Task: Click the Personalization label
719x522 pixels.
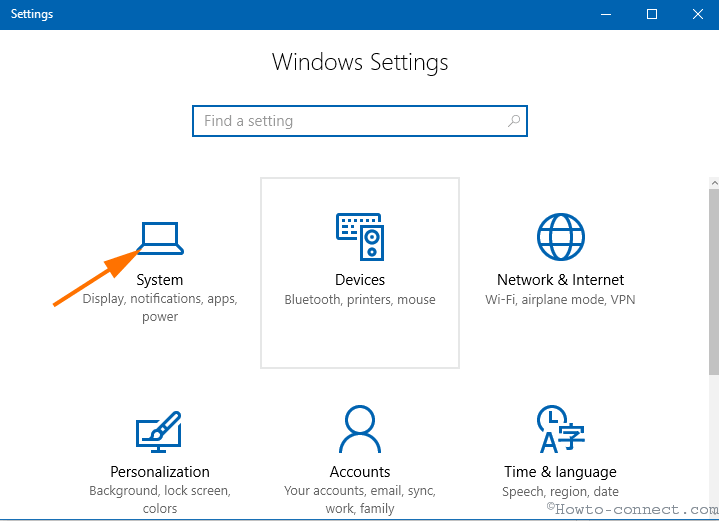Action: (160, 472)
